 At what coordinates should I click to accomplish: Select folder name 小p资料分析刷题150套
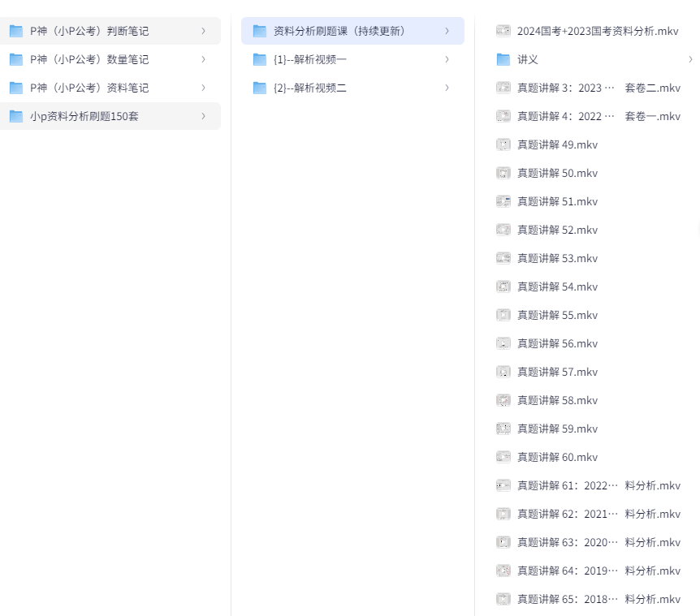pos(84,116)
